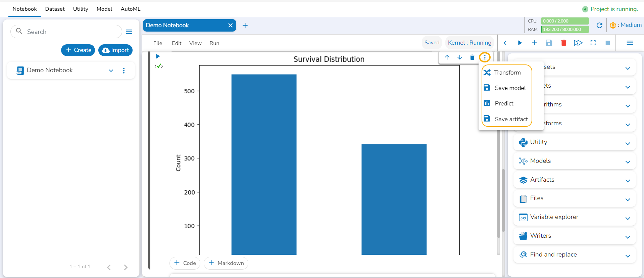Click the Create notebook button

click(x=78, y=50)
